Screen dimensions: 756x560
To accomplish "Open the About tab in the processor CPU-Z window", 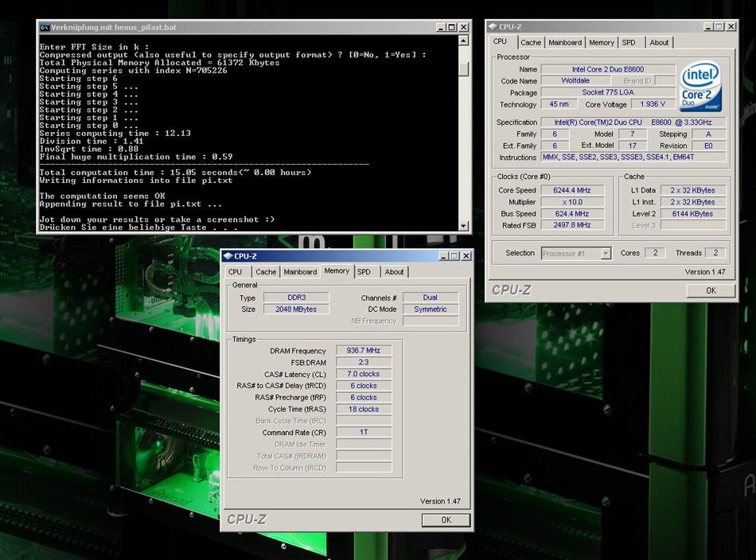I will (x=659, y=42).
